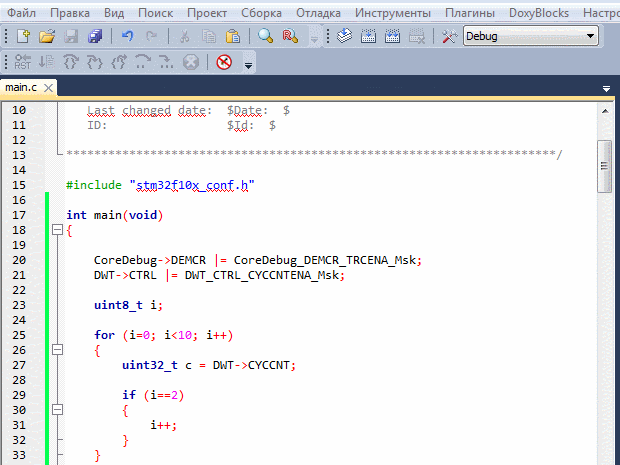Screen dimensions: 620x465
Task: Click the Paste clipboard icon
Action: [x=231, y=36]
